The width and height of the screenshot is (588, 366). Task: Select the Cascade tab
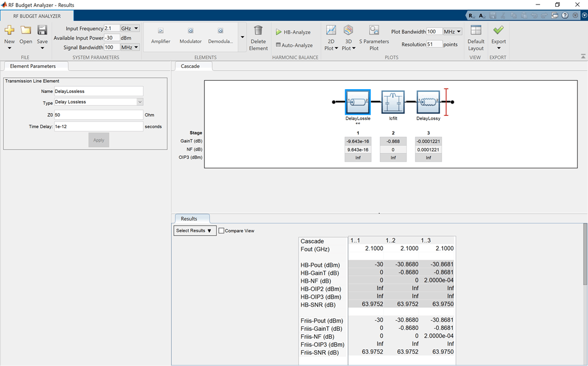(x=190, y=66)
